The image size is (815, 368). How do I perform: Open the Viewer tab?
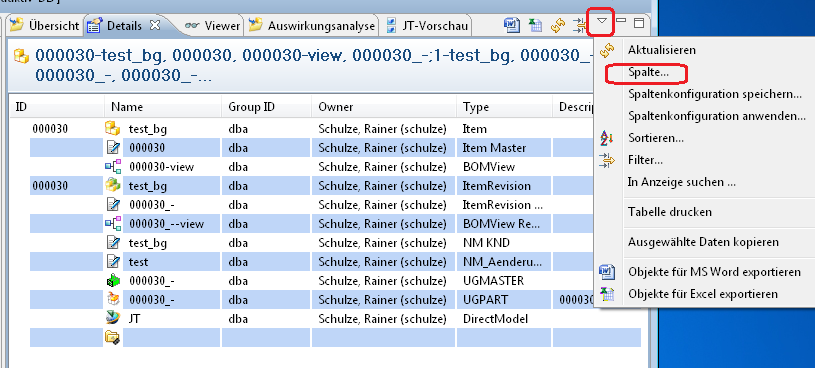coord(213,25)
